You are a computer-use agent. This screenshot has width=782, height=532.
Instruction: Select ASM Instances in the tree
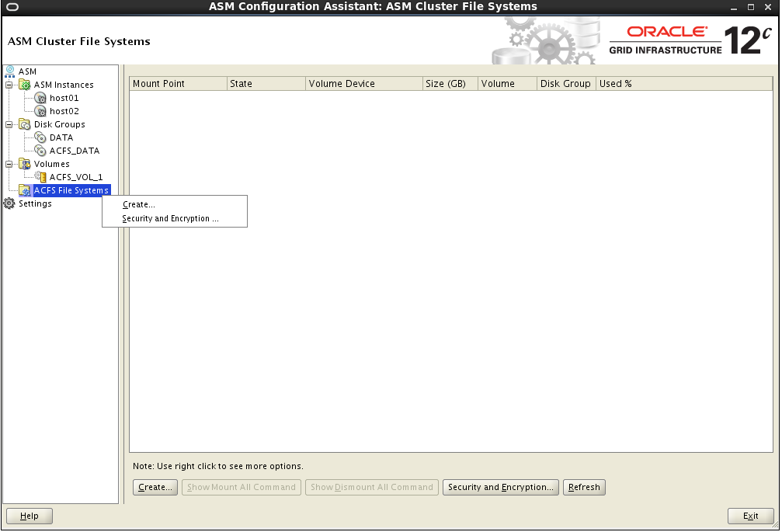click(64, 85)
